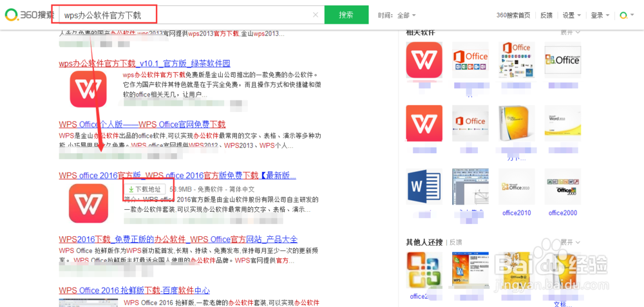
Task: Click the green 搜索 button
Action: (346, 15)
